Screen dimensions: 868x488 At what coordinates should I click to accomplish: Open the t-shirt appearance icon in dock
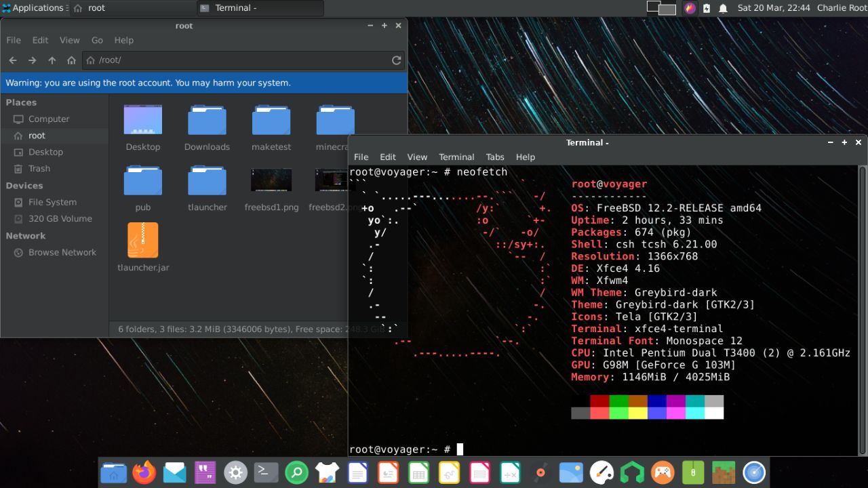click(x=327, y=472)
